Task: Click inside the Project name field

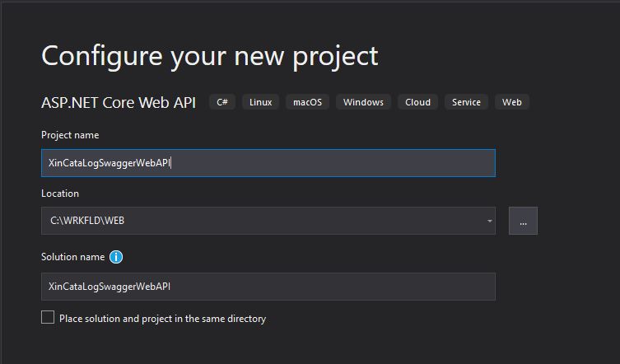Action: [x=268, y=163]
